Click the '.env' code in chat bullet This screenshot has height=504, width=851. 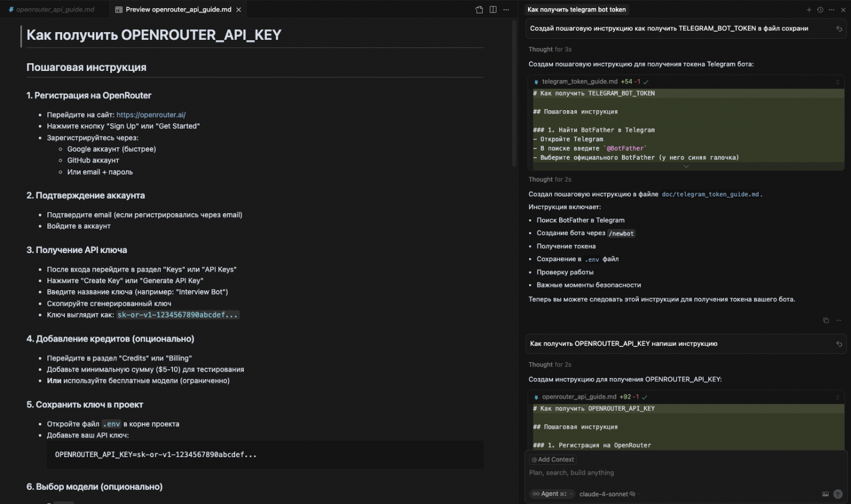pos(592,260)
